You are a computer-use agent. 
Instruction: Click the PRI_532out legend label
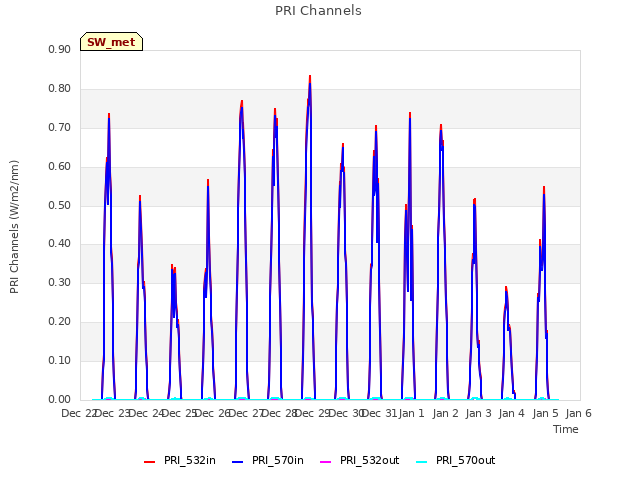click(369, 460)
